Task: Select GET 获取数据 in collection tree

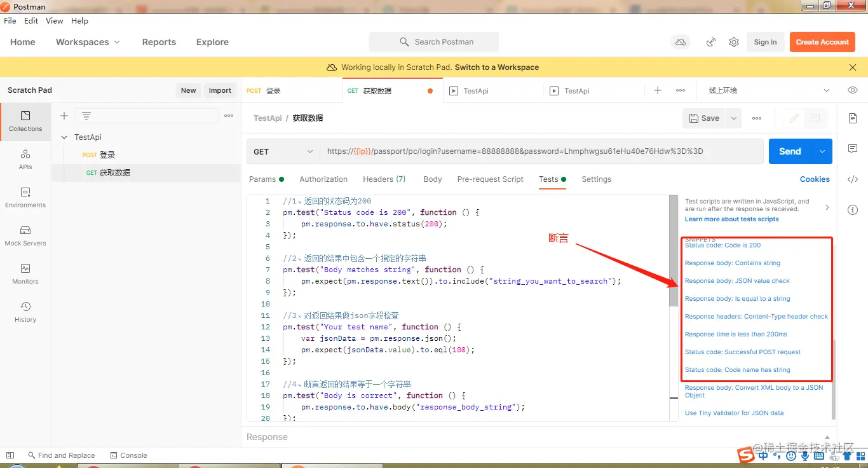Action: (146, 173)
